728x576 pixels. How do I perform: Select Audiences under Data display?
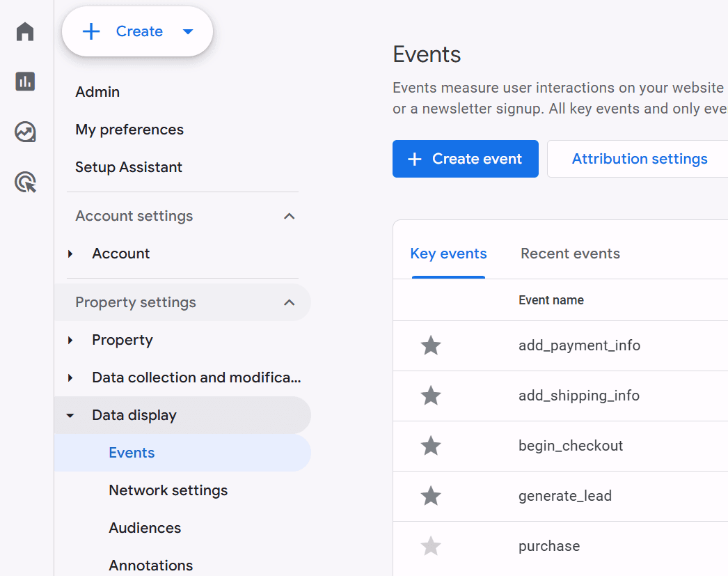click(x=145, y=527)
